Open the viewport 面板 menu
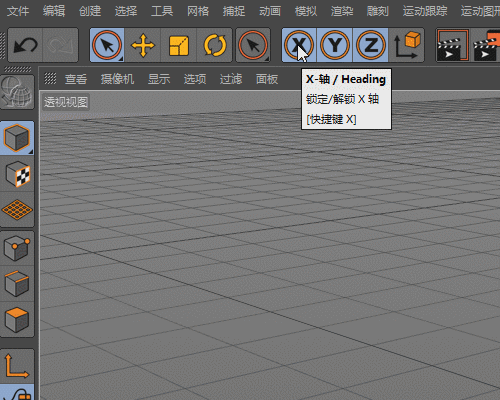This screenshot has height=400, width=500. click(x=267, y=79)
